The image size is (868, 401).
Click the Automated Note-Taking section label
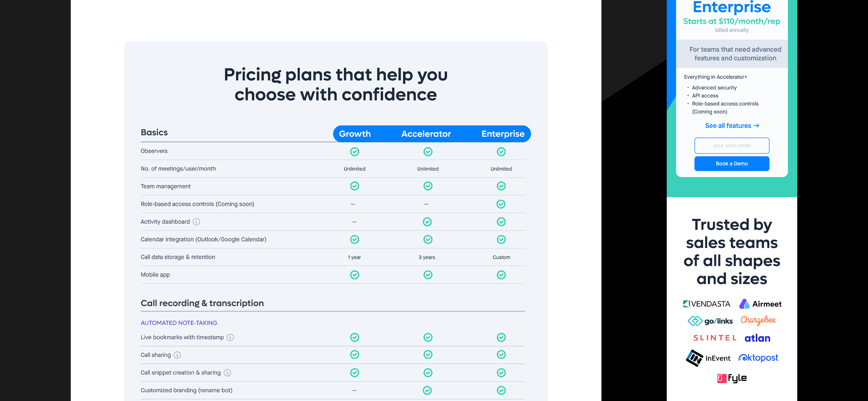[179, 323]
